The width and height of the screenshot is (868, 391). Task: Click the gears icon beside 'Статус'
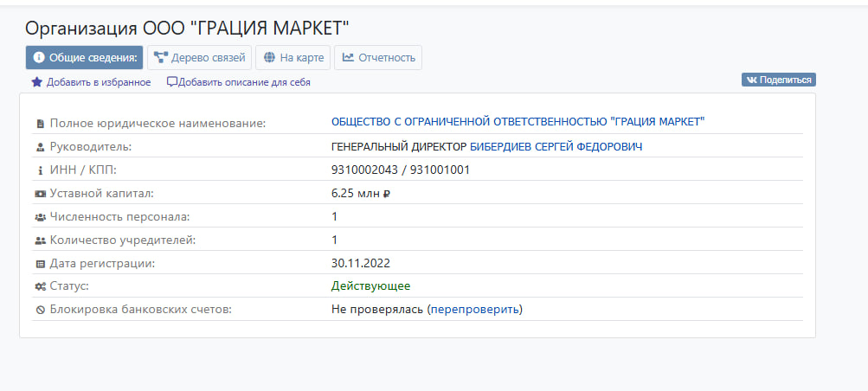pyautogui.click(x=40, y=286)
